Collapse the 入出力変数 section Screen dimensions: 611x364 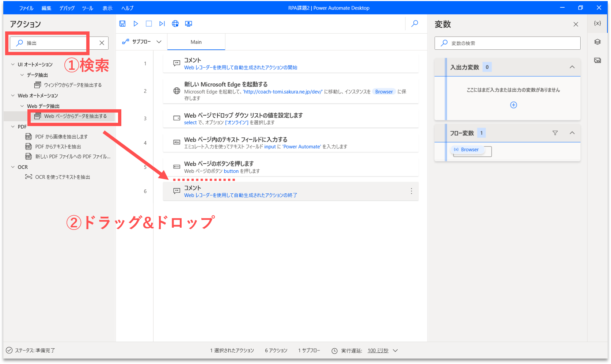[x=572, y=67]
